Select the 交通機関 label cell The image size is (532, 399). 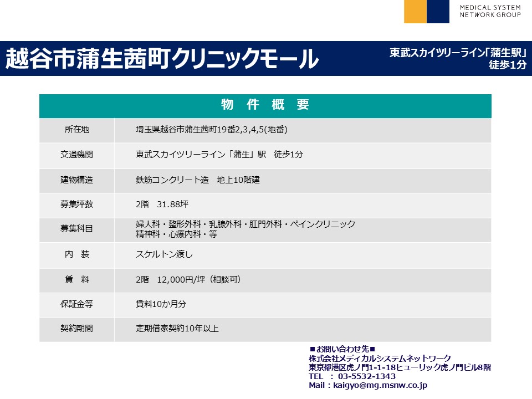click(x=76, y=155)
